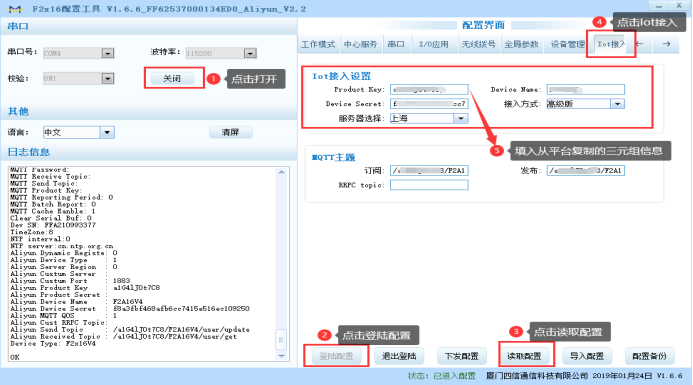Expand the 接入方式 access mode dropdown
The image size is (693, 385).
point(617,104)
